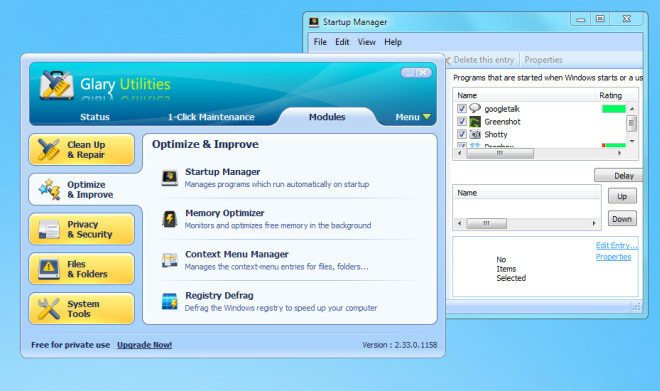Uncheck the googletalk startup checkbox
The image size is (660, 391).
(x=461, y=109)
